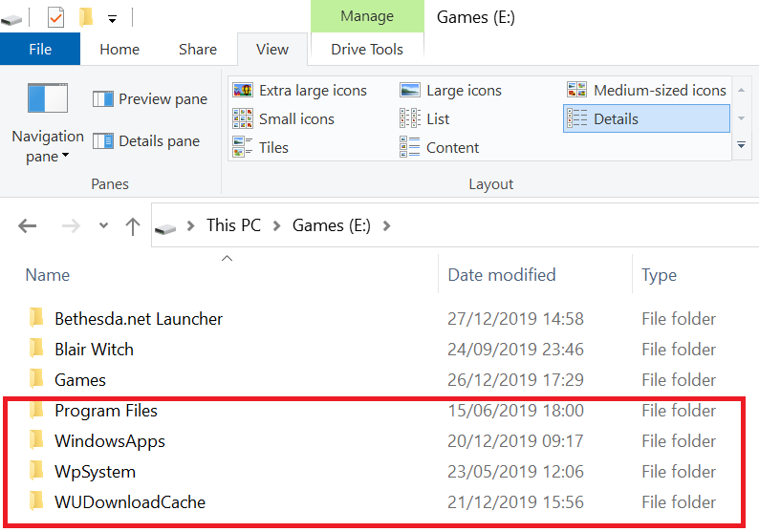Select the WUDownloadCache folder
The height and width of the screenshot is (532, 759).
coord(130,502)
